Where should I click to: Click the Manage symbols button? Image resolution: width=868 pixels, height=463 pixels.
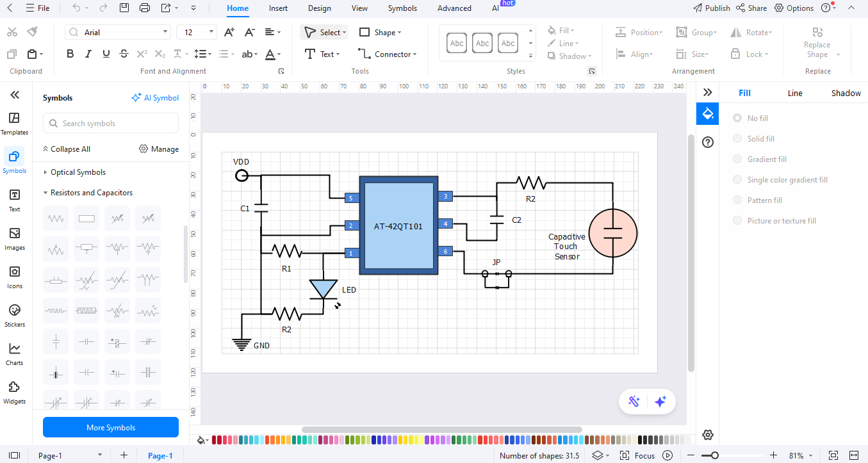coord(159,149)
